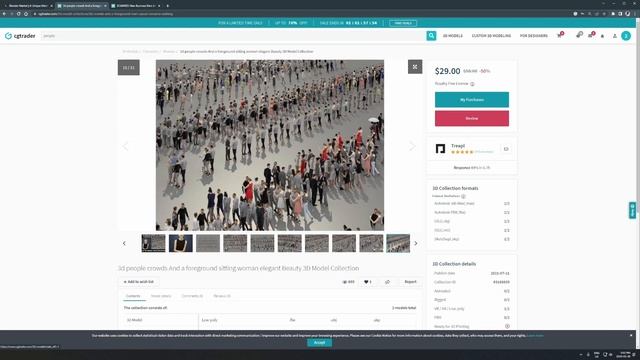The height and width of the screenshot is (360, 640).
Task: Click the $29.00 price text
Action: click(x=447, y=71)
